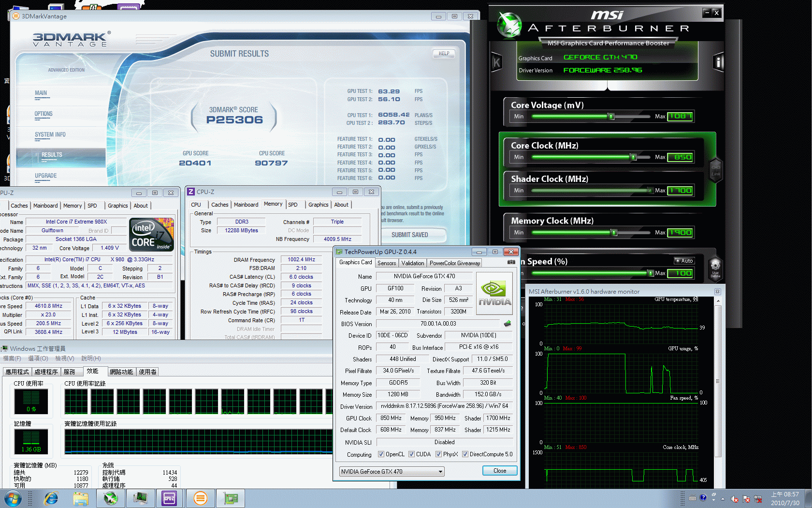The height and width of the screenshot is (508, 812).
Task: Click the NVIDIA logo in GPU-Z
Action: pos(494,294)
